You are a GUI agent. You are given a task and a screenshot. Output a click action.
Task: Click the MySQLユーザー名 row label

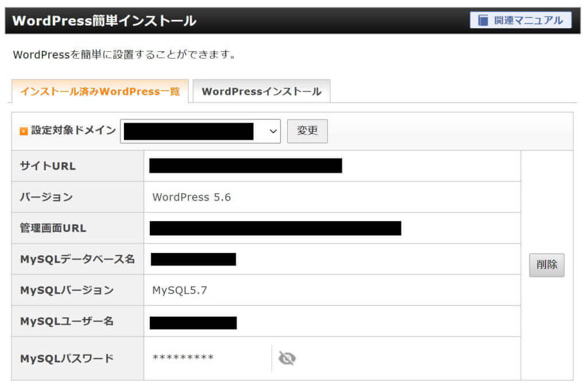(67, 321)
